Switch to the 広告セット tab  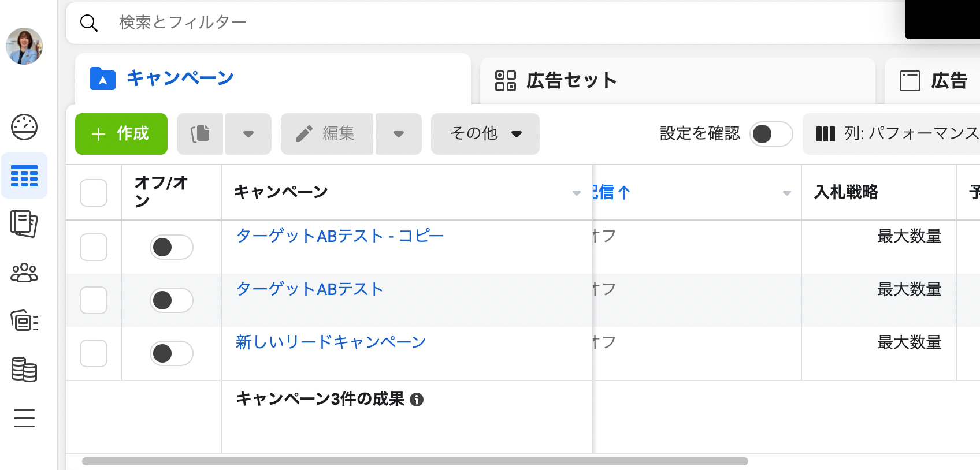point(678,81)
